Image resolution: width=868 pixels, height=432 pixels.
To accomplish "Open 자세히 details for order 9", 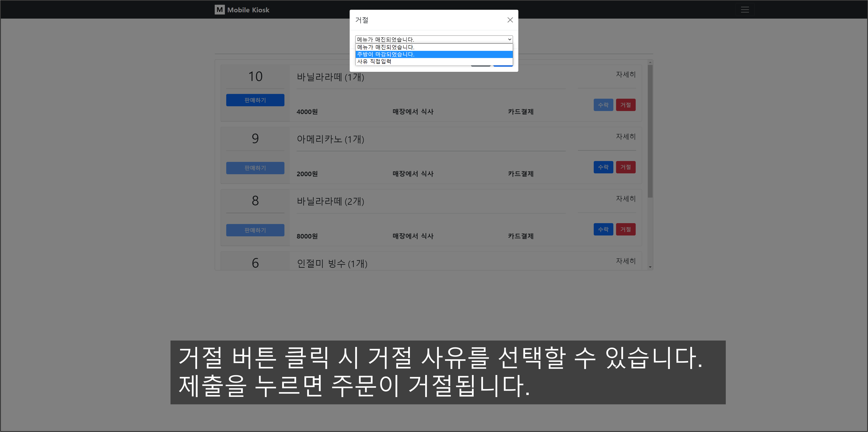I will coord(626,136).
